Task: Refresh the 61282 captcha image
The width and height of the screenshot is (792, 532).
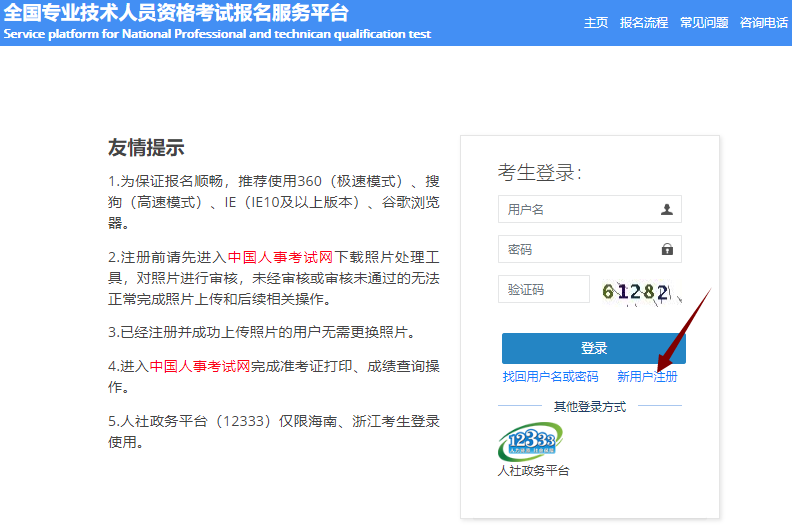Action: pyautogui.click(x=640, y=291)
